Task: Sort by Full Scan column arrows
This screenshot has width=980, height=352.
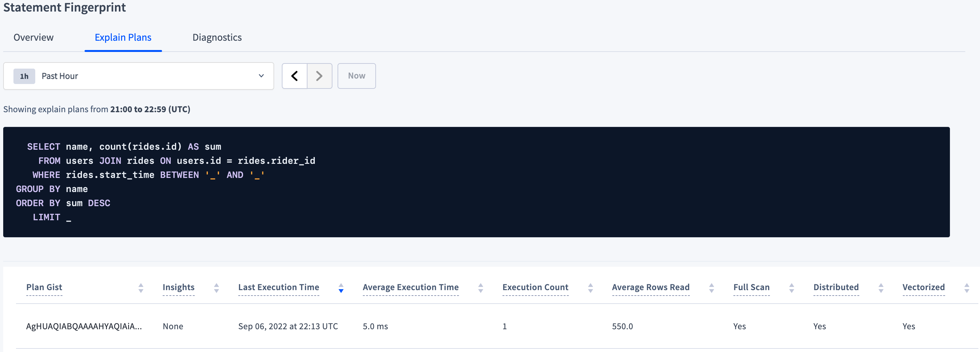Action: pos(792,288)
